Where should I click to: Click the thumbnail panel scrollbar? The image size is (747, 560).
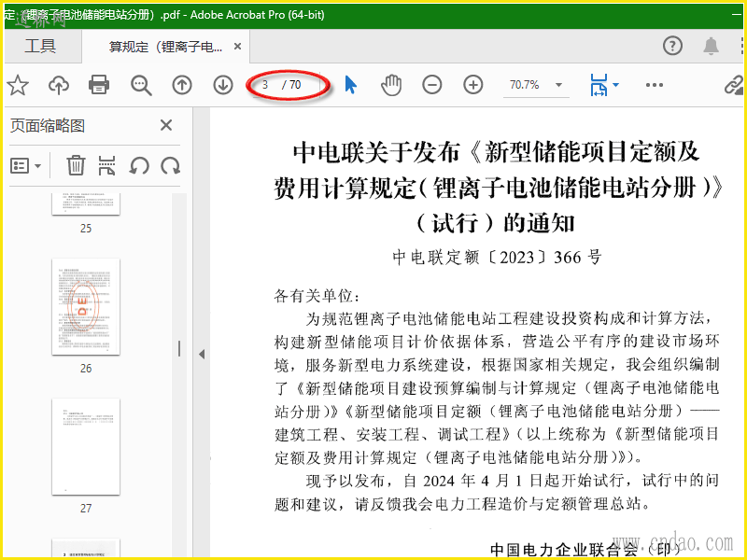click(x=179, y=348)
